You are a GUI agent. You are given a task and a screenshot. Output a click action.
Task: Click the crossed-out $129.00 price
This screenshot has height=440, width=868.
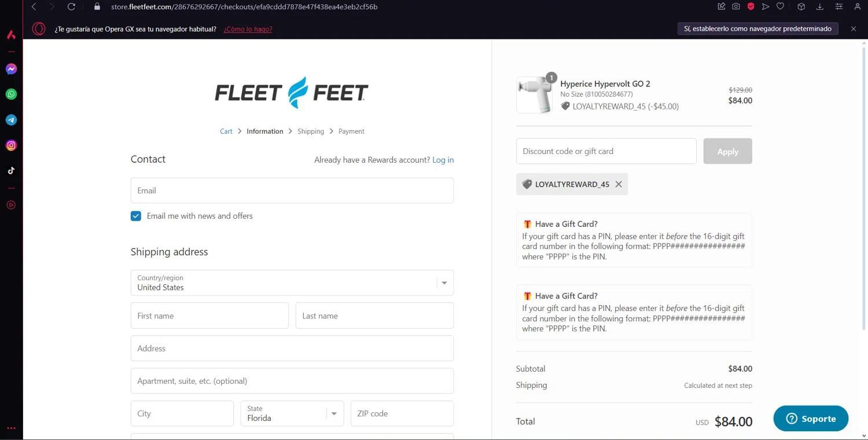click(740, 90)
